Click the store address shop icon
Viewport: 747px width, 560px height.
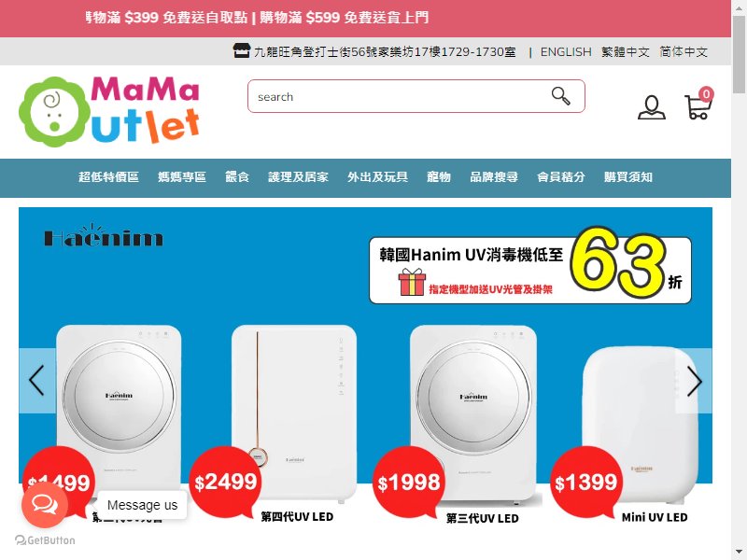(241, 50)
